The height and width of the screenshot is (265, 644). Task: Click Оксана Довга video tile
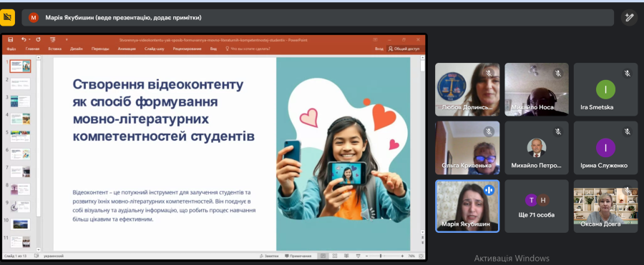click(606, 206)
